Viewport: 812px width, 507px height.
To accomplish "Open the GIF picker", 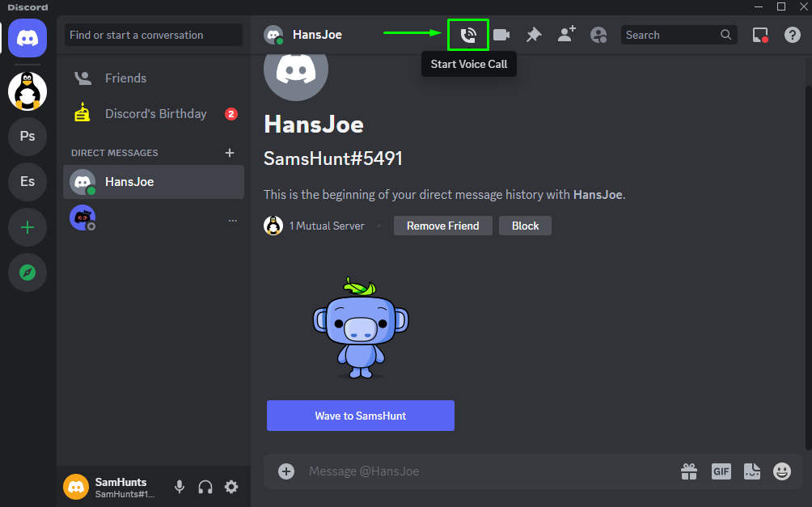I will 721,471.
